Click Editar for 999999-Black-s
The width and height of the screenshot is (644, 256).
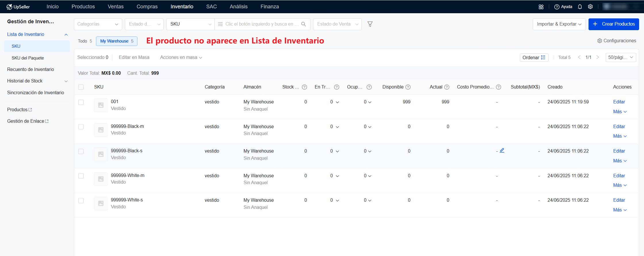[619, 151]
